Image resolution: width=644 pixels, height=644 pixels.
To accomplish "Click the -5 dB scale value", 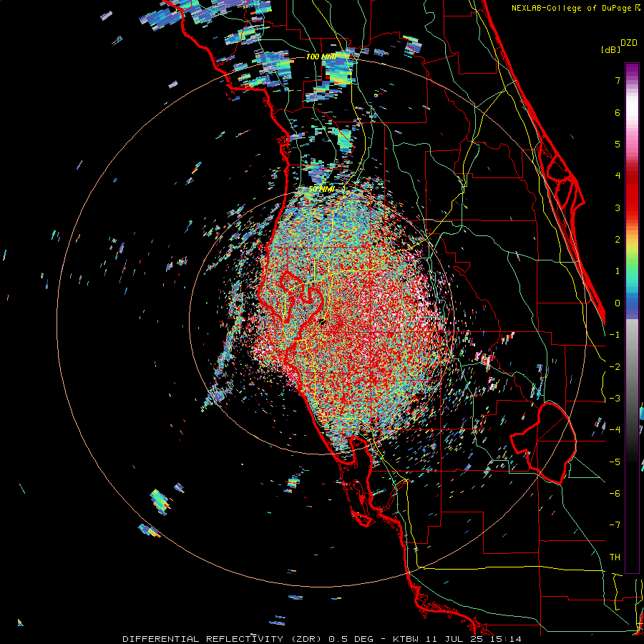I will click(615, 462).
